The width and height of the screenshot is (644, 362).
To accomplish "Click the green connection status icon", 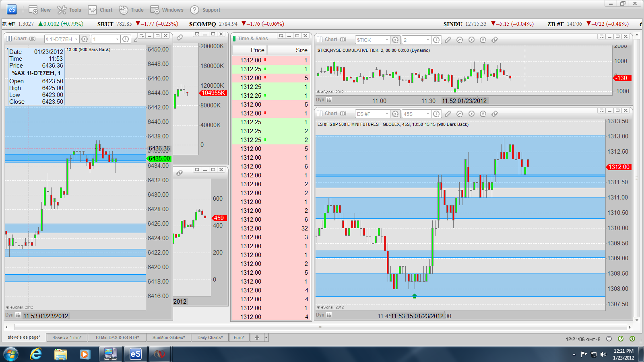I will pyautogui.click(x=632, y=339).
